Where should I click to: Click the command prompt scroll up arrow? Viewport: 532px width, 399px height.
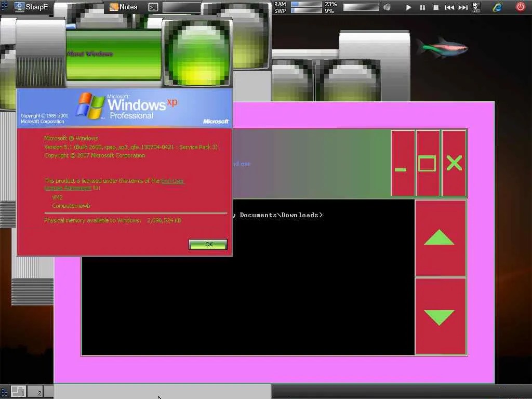[x=441, y=238]
